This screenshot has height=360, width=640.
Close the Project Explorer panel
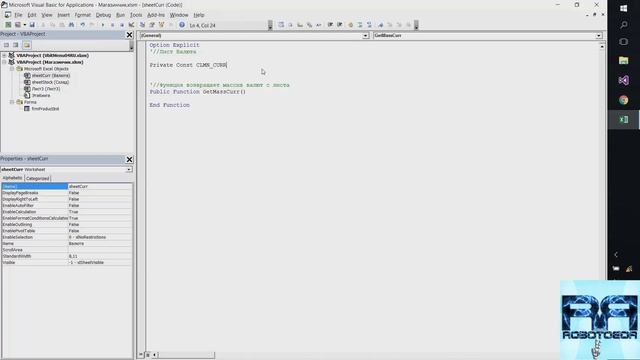129,35
